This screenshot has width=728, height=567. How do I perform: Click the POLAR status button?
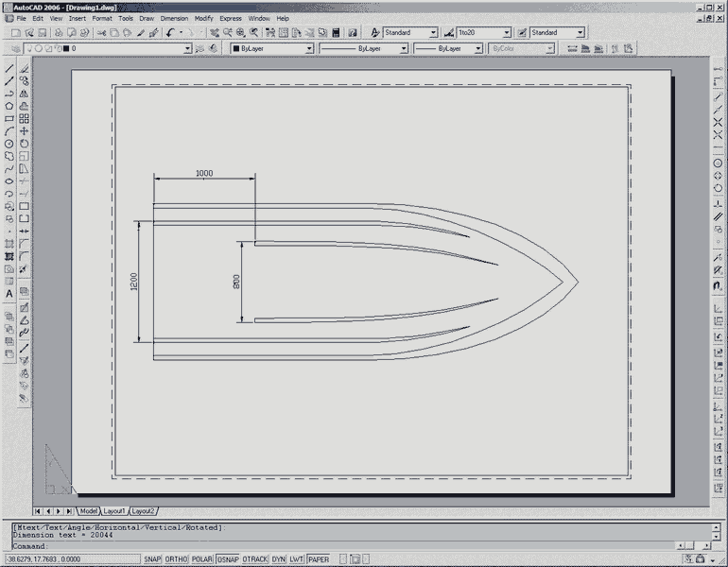click(202, 559)
